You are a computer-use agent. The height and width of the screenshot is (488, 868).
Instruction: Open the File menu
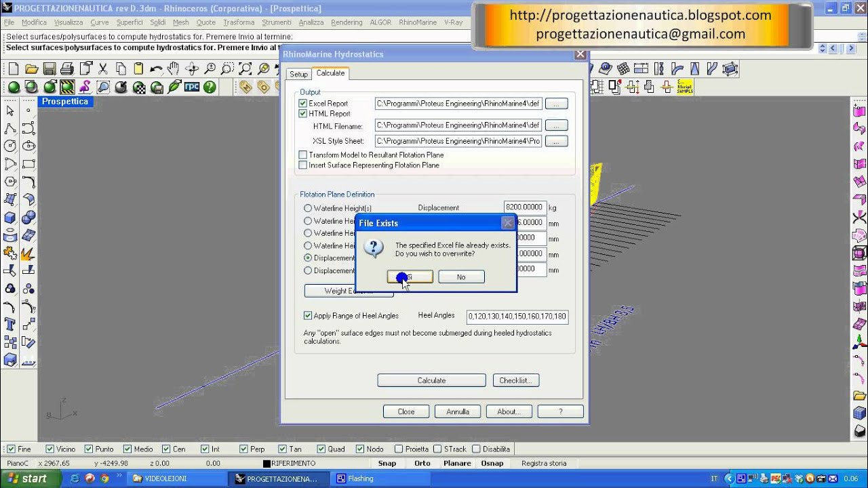[9, 22]
